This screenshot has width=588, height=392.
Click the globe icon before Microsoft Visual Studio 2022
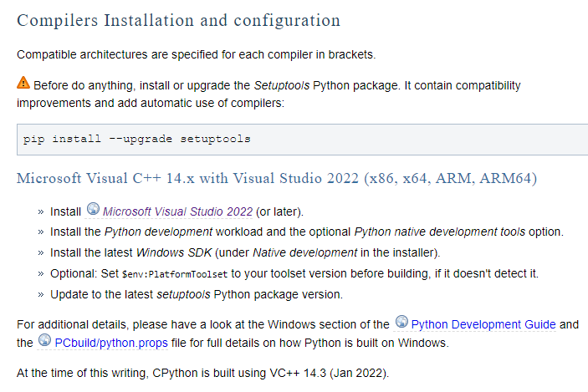(x=93, y=209)
